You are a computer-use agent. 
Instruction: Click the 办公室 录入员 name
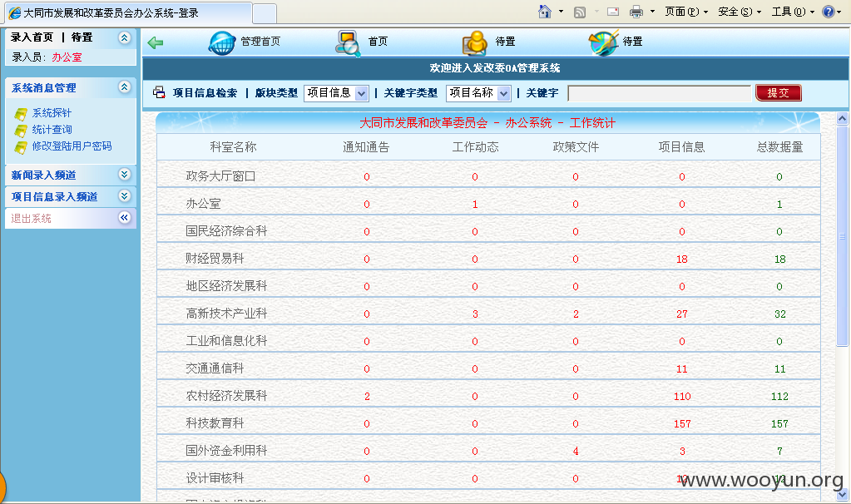67,57
